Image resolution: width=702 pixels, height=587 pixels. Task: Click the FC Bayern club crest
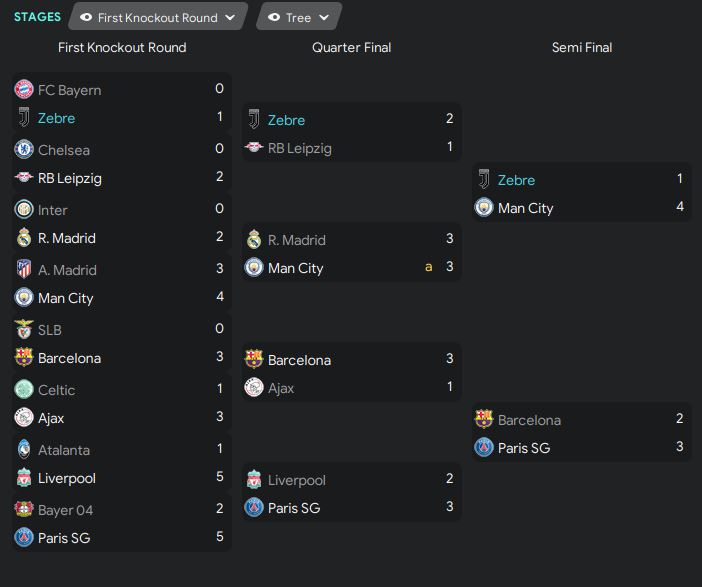point(24,90)
